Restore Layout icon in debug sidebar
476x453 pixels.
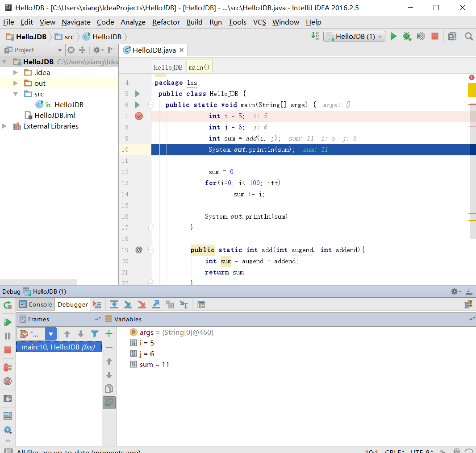8,416
